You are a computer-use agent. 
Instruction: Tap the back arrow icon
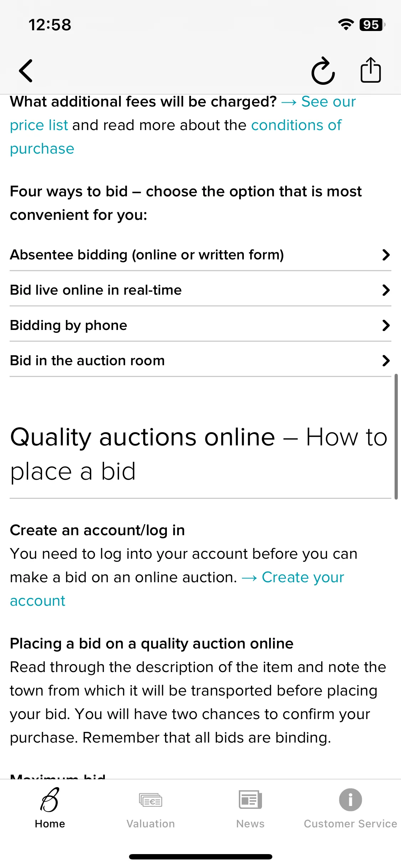[x=26, y=71]
